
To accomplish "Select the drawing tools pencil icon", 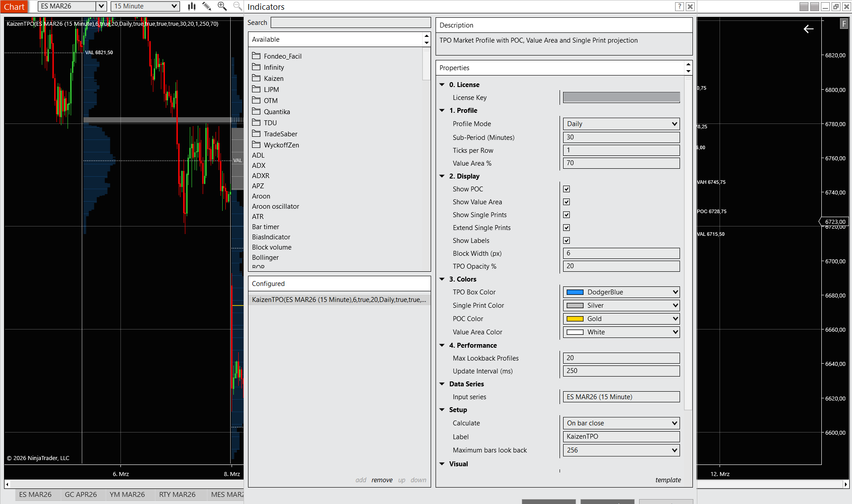I will (207, 6).
